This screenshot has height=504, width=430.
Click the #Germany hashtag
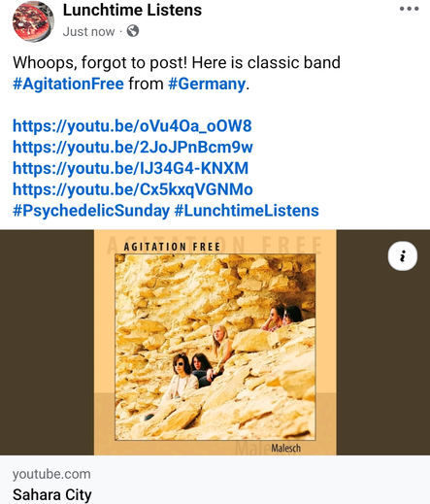tap(207, 84)
